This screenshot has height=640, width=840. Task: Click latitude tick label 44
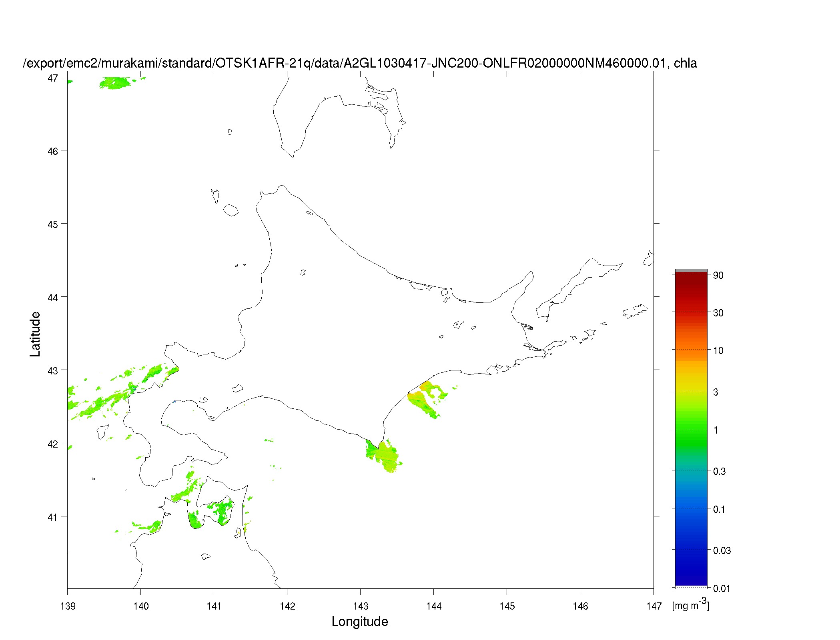tap(52, 298)
